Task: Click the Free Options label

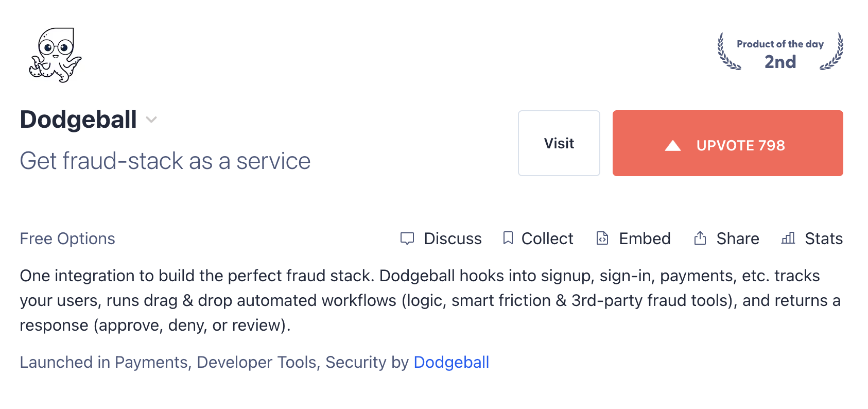Action: tap(67, 238)
